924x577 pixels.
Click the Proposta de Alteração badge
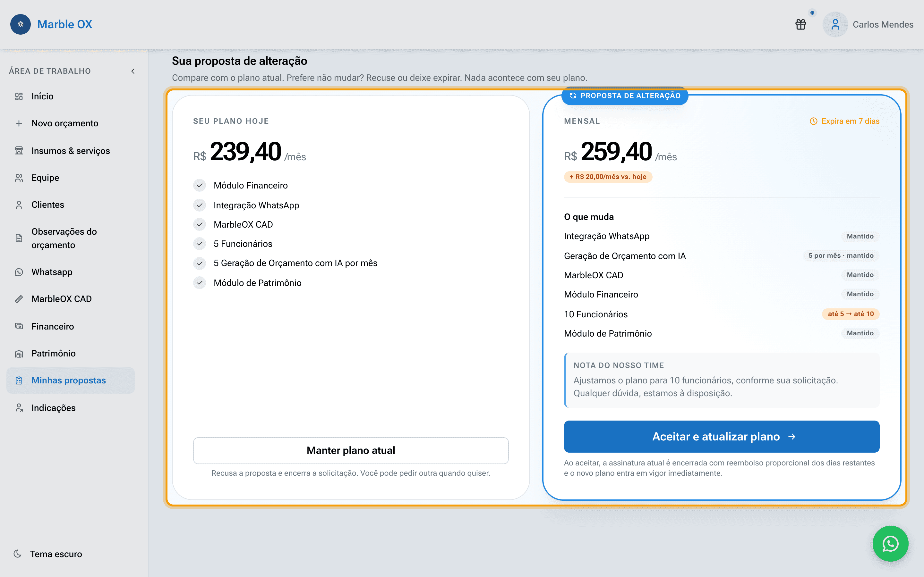point(625,96)
